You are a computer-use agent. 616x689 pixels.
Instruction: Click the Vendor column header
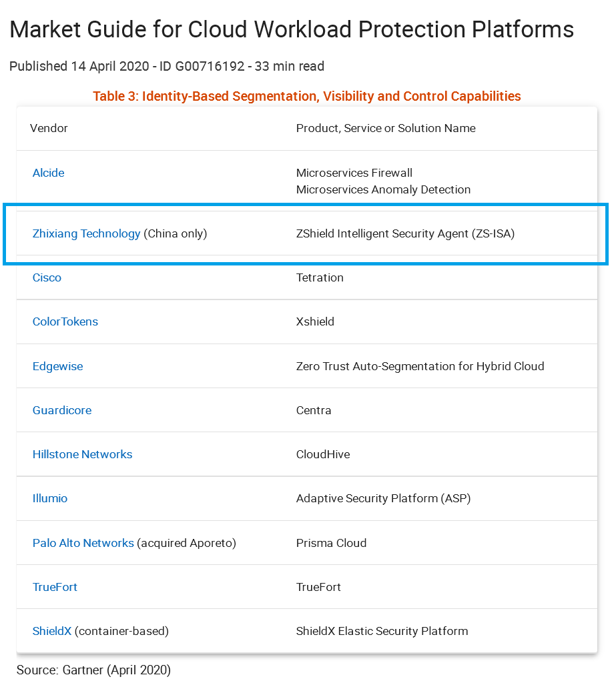(49, 128)
